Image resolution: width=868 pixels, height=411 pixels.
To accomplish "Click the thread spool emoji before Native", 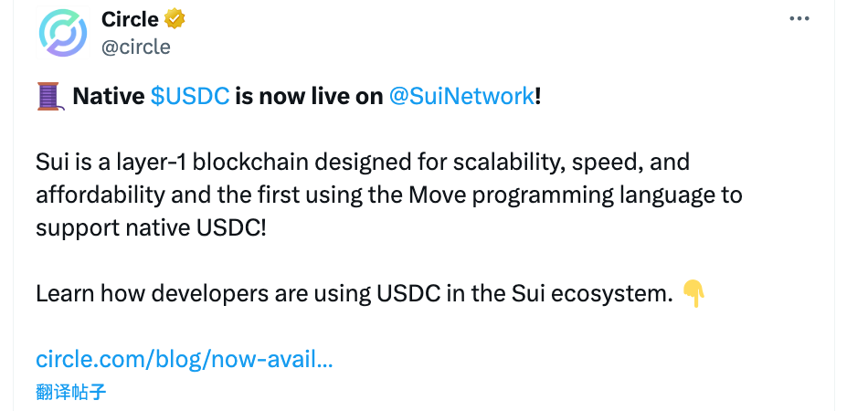I will point(48,96).
